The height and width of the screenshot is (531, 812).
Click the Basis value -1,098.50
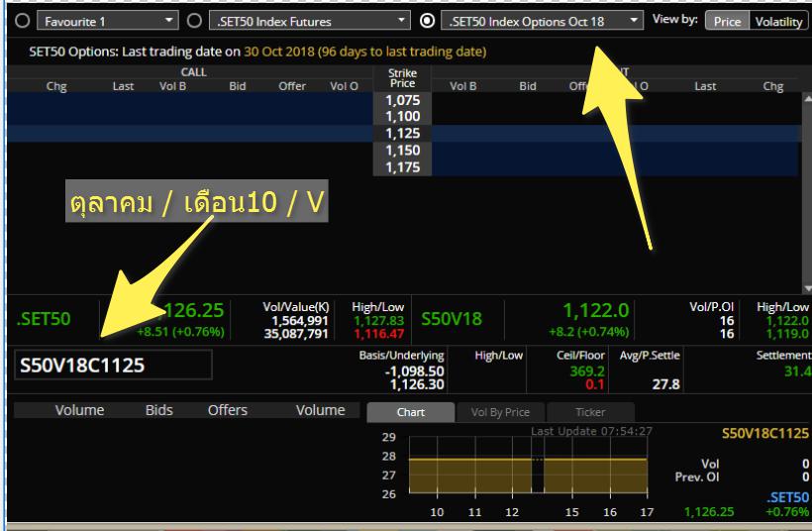pos(414,371)
